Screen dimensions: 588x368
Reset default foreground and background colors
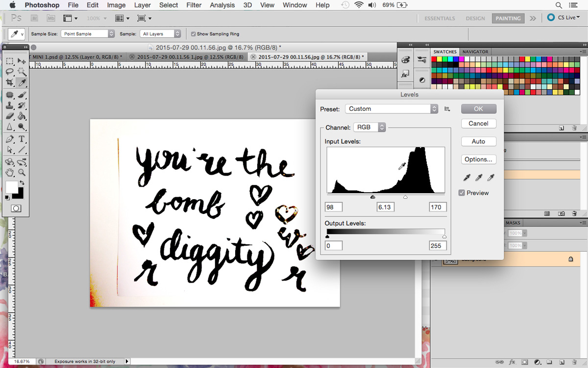point(7,197)
